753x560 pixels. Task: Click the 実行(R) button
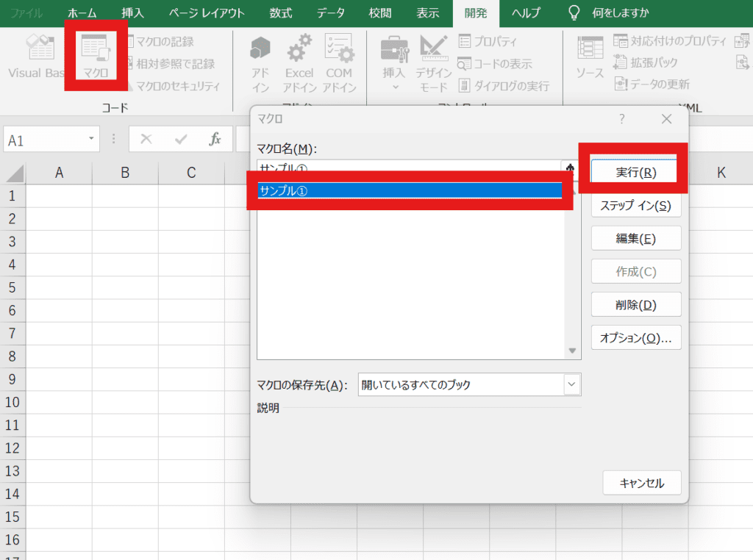point(635,173)
